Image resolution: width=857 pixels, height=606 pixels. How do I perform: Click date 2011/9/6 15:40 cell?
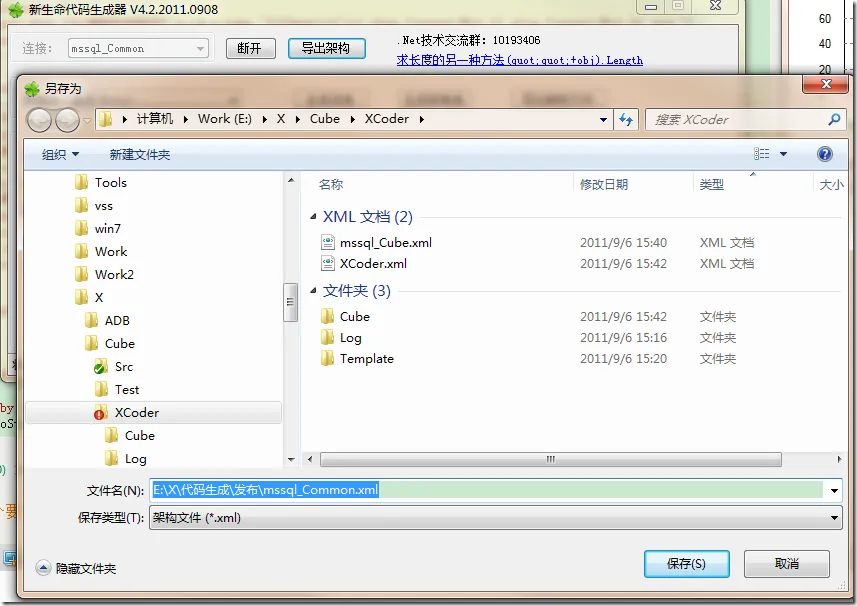point(623,243)
